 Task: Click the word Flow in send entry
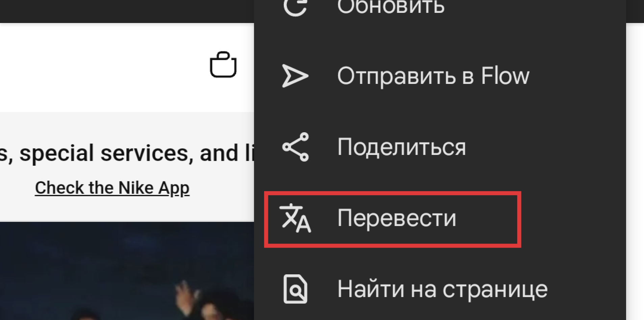click(x=505, y=76)
